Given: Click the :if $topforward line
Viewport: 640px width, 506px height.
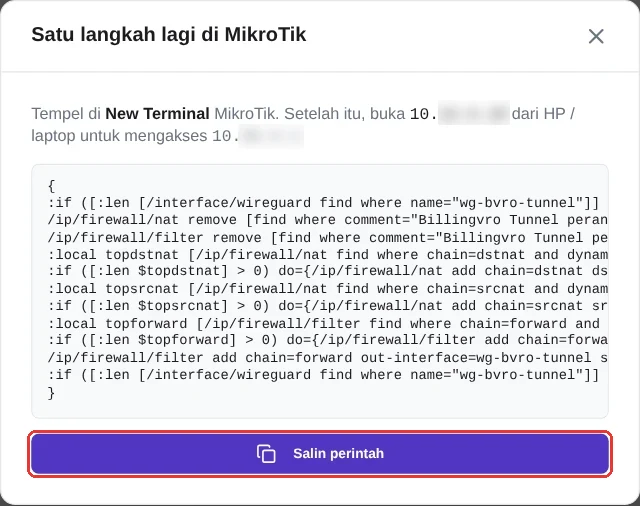Looking at the screenshot, I should pyautogui.click(x=327, y=340).
